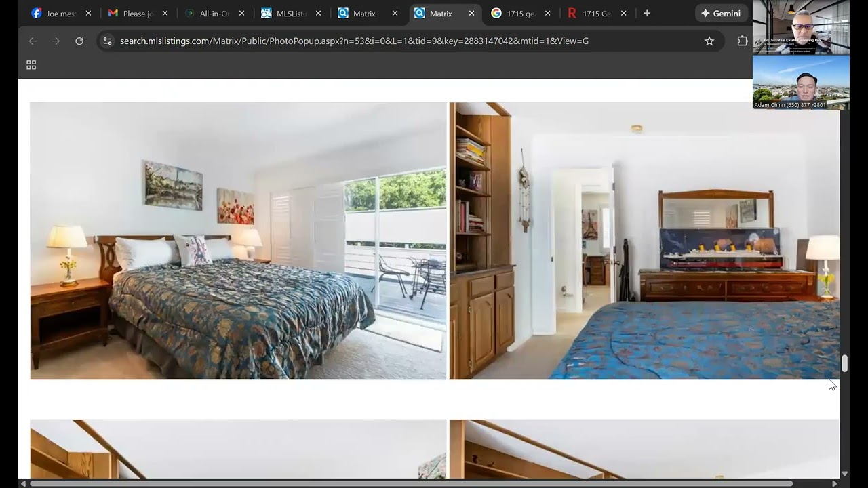Open the partially visible lower-left photo
Image resolution: width=868 pixels, height=488 pixels.
[238, 449]
